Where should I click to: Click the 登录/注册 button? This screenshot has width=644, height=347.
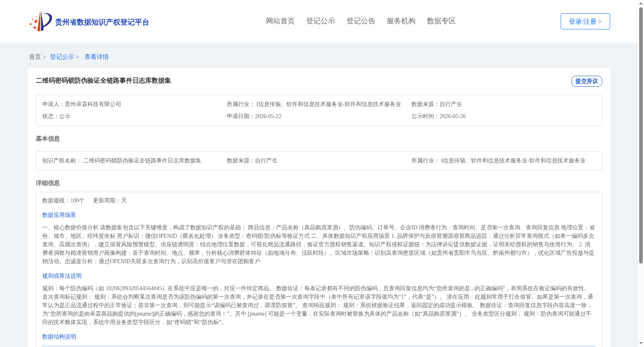coord(585,21)
